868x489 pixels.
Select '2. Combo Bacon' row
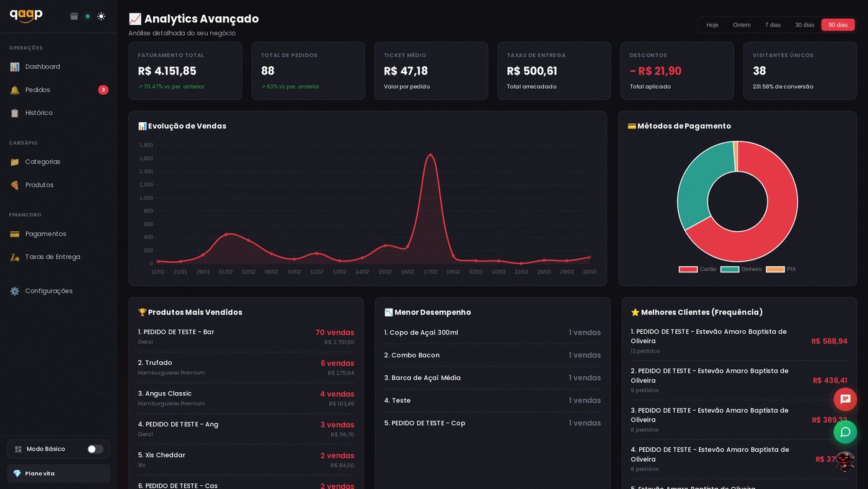coord(492,356)
